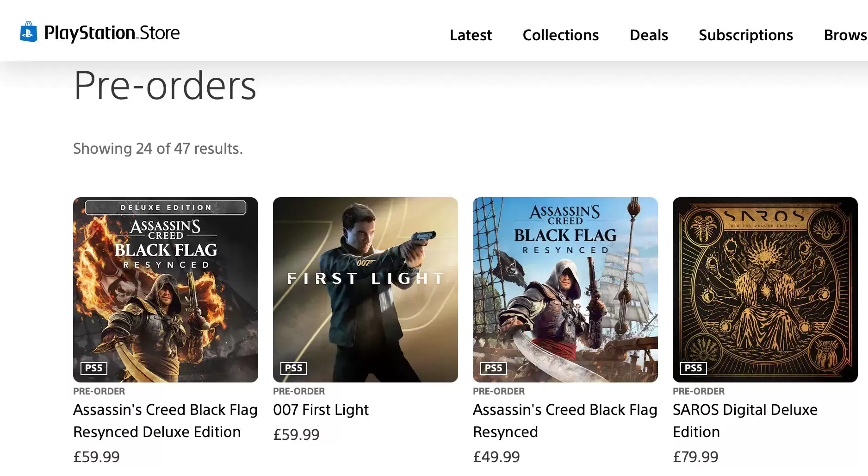Open the Subscriptions menu item
This screenshot has width=868, height=476.
coord(745,35)
